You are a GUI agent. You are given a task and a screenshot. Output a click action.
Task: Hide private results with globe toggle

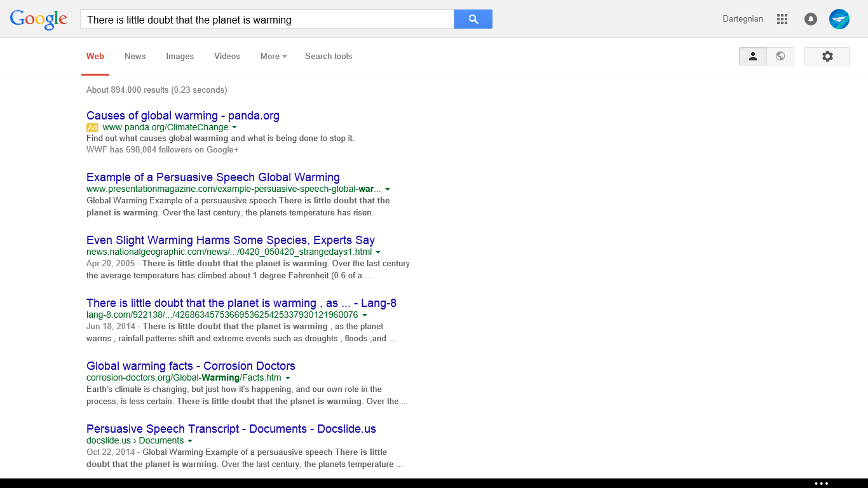(x=780, y=56)
